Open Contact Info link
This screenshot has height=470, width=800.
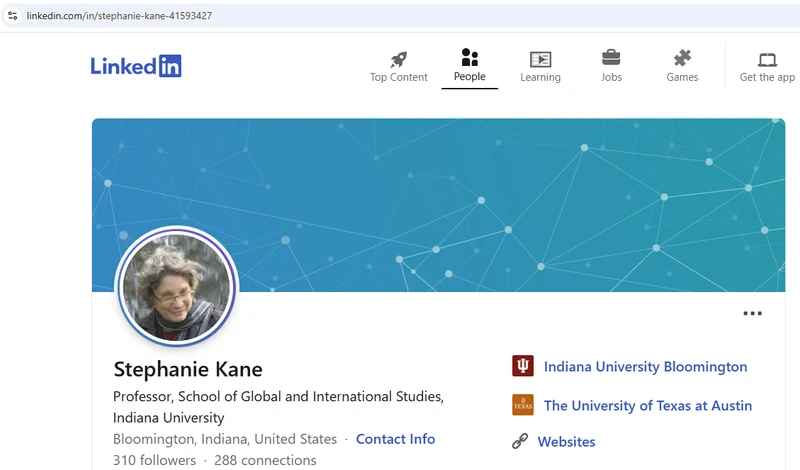(x=395, y=439)
